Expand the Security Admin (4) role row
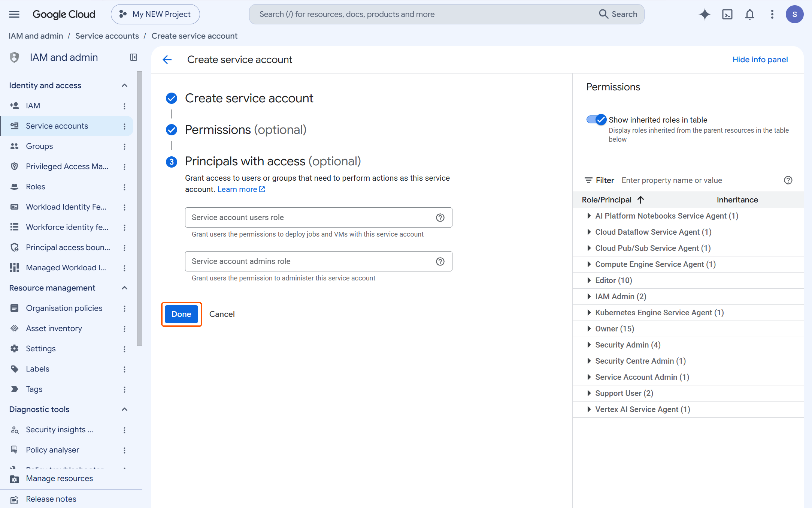 click(589, 345)
